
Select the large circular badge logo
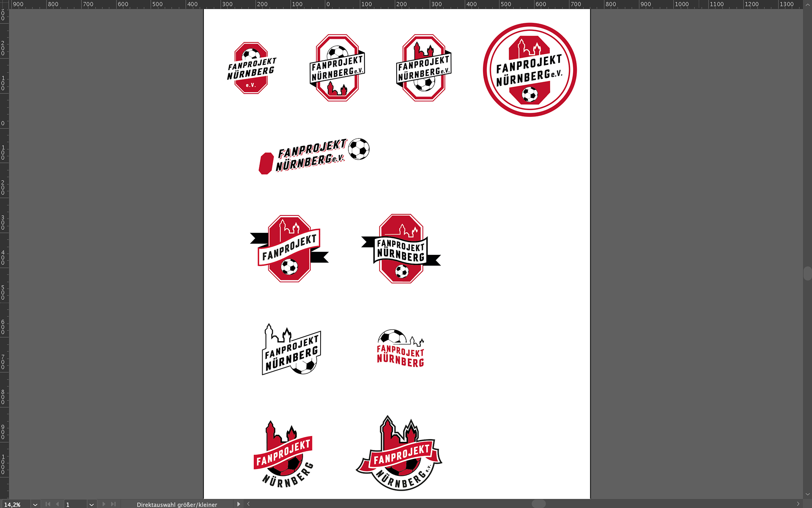pos(529,70)
